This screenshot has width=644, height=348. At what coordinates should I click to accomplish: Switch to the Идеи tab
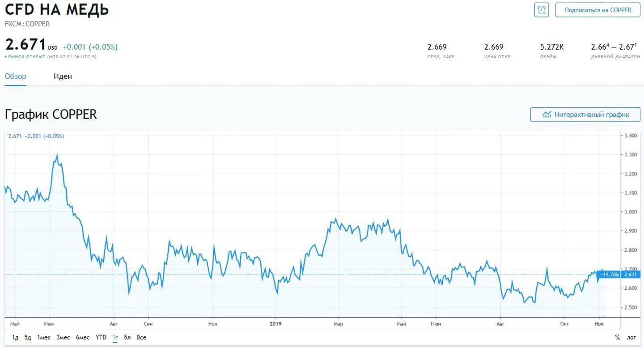click(x=63, y=76)
